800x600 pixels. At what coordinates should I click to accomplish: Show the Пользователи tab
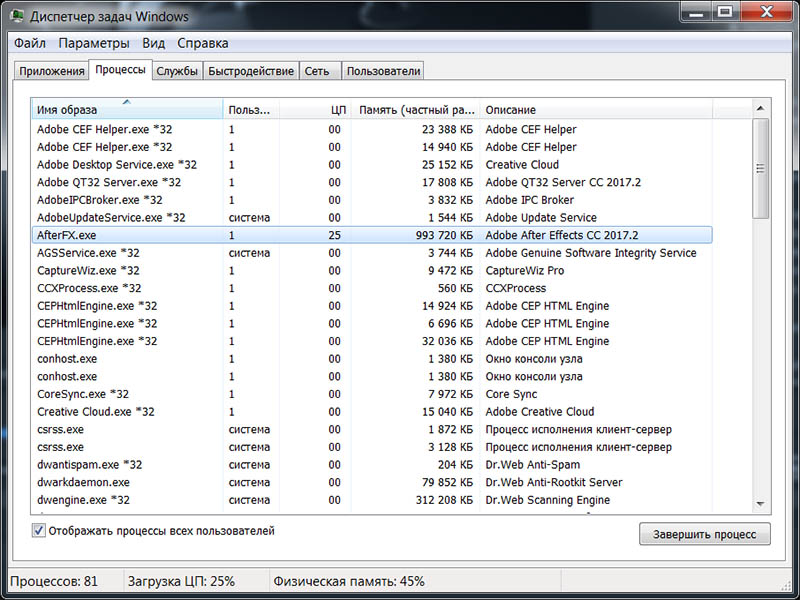tap(384, 71)
